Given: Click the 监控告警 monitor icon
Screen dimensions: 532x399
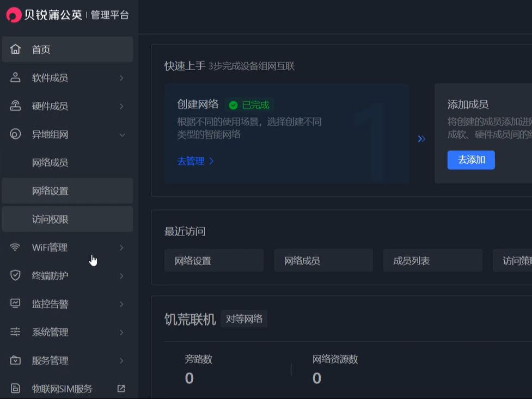Looking at the screenshot, I should tap(15, 303).
